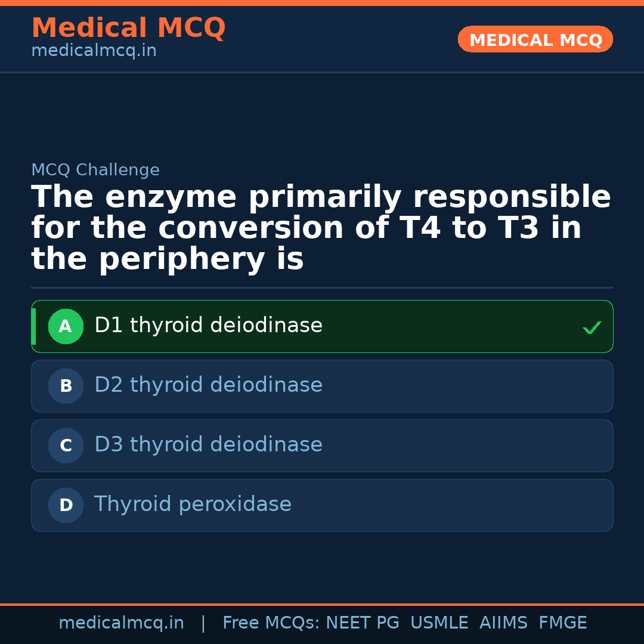Click the green checkmark on option A

[x=592, y=327]
